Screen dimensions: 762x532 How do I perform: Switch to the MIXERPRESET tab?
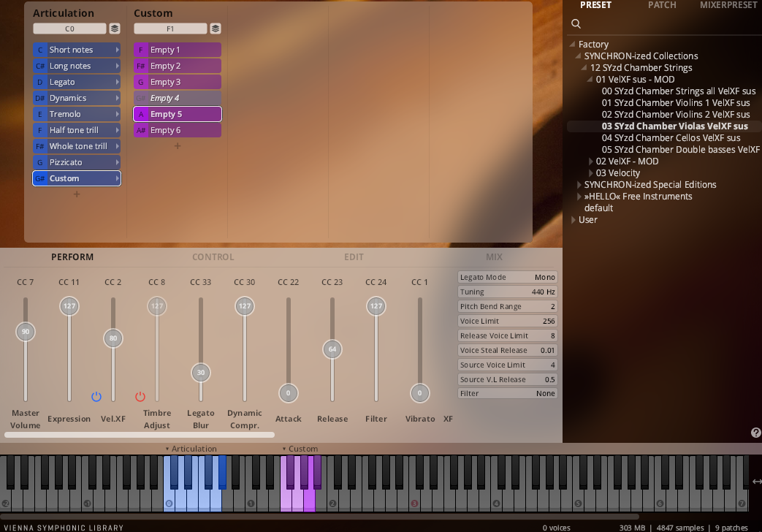pos(728,5)
